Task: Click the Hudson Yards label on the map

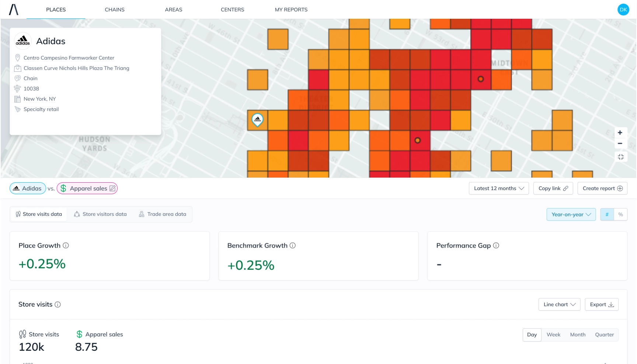Action: tap(94, 144)
